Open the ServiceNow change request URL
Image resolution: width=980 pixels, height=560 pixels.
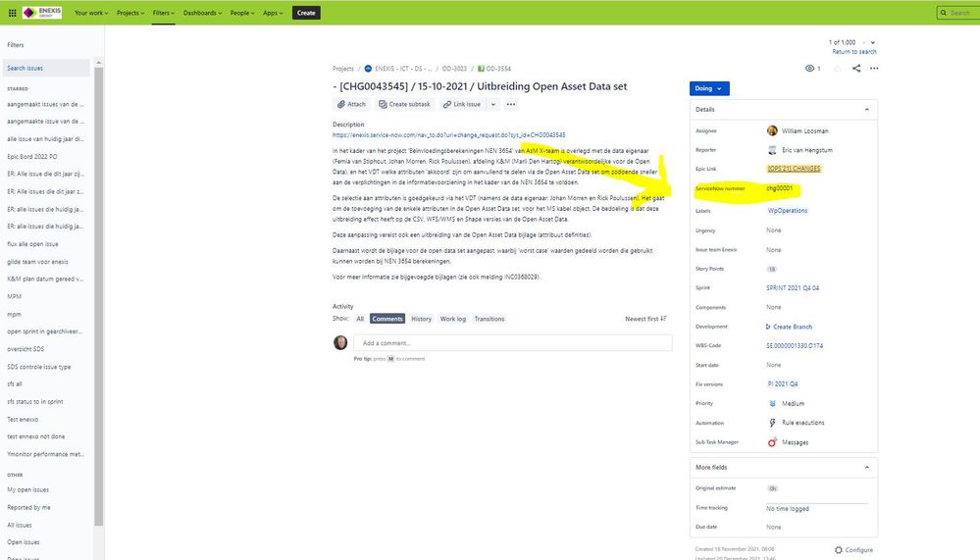(448, 135)
